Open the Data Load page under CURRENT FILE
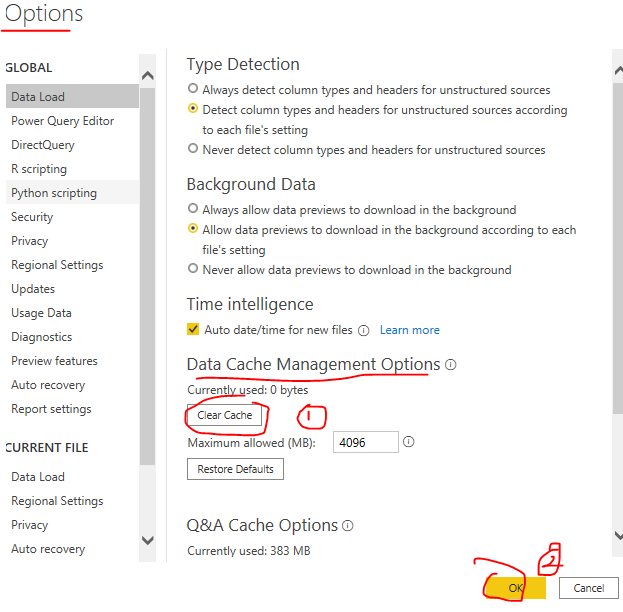Screen dimensions: 623x612 (x=72, y=476)
